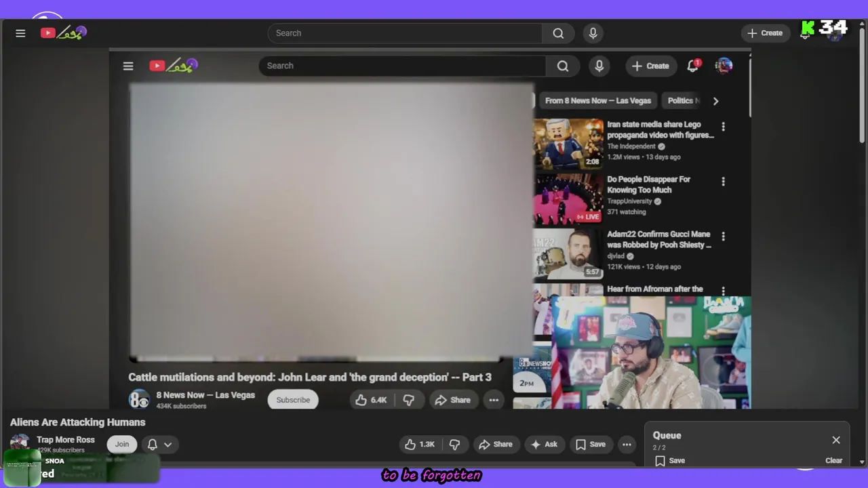
Task: Subscribe to 8 News Now — Las Vegas
Action: coord(293,400)
